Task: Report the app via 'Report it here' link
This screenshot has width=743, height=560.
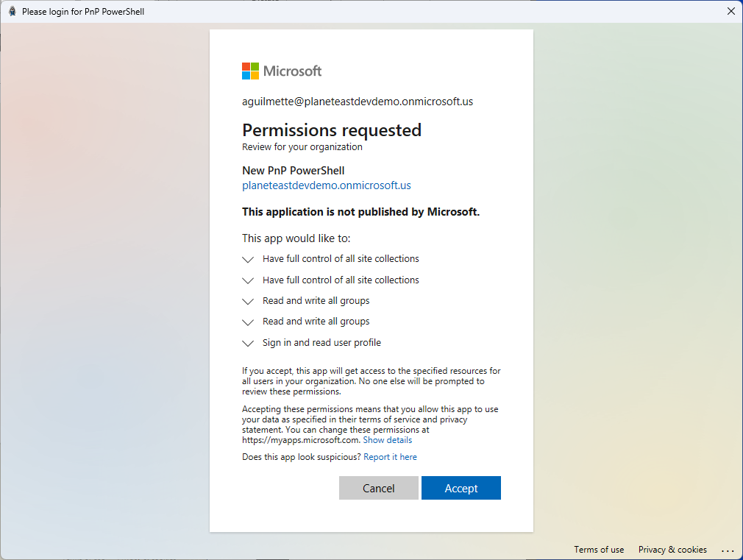Action: (390, 456)
